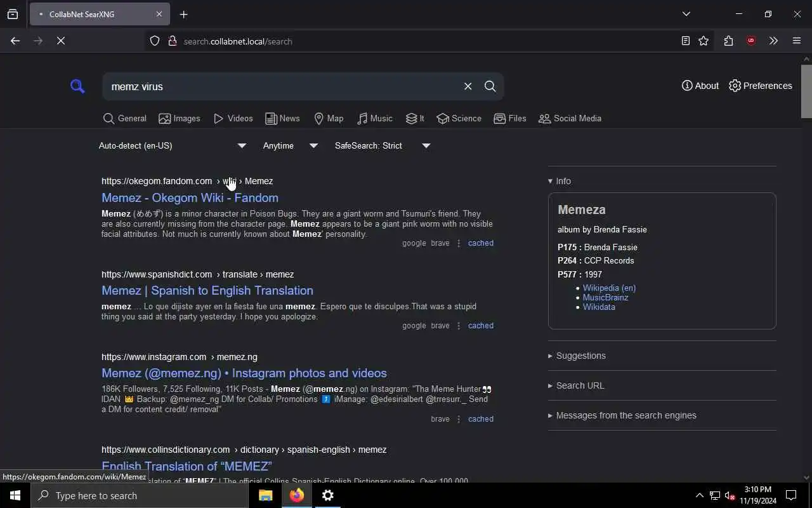The height and width of the screenshot is (508, 812).
Task: Switch to General search tab
Action: point(124,119)
